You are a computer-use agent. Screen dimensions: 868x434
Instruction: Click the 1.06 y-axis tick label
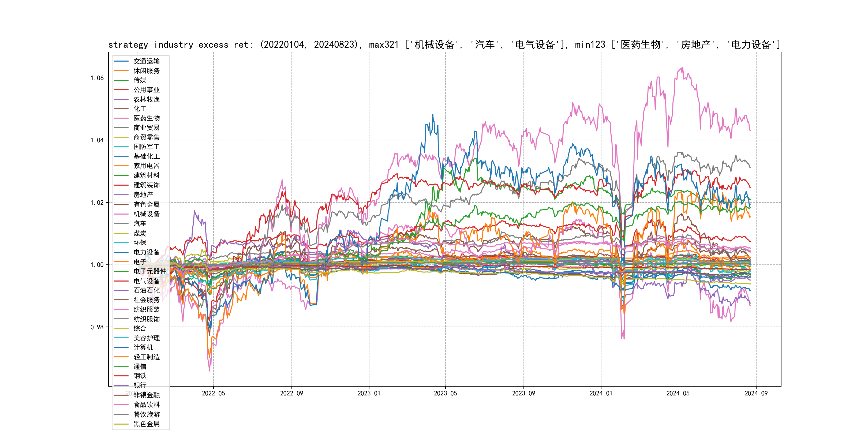[97, 78]
